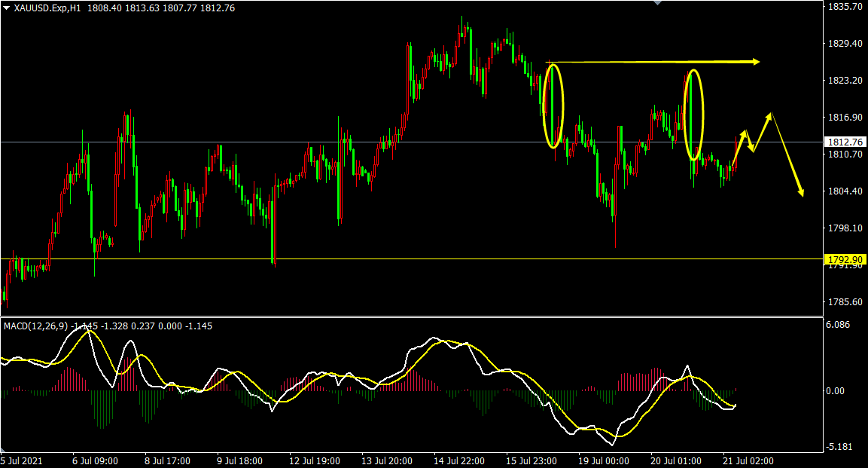Click the current price label 1812.76
The image size is (868, 468).
click(845, 142)
